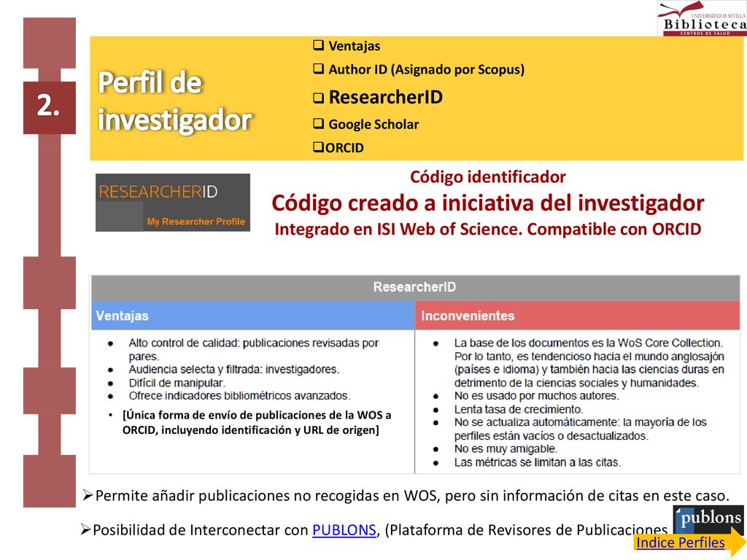This screenshot has height=560, width=747.
Task: Click 'Las métricas se limitan a las citas.'
Action: tap(538, 462)
